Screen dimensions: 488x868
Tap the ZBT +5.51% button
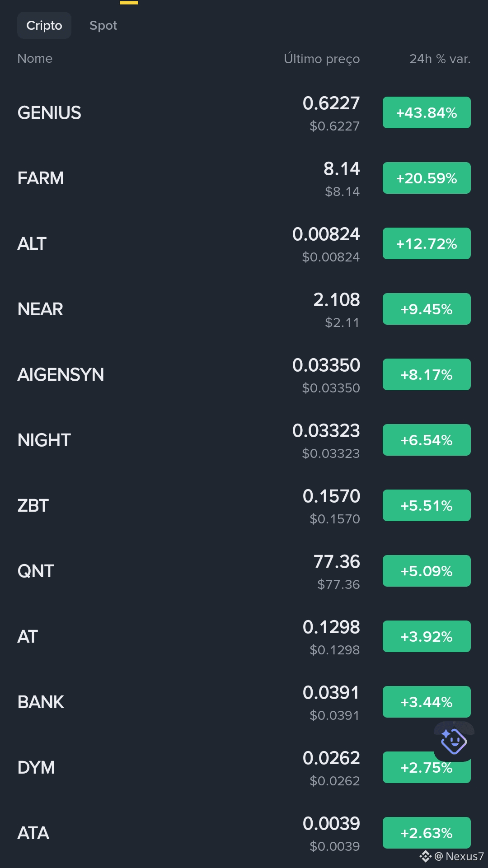427,505
